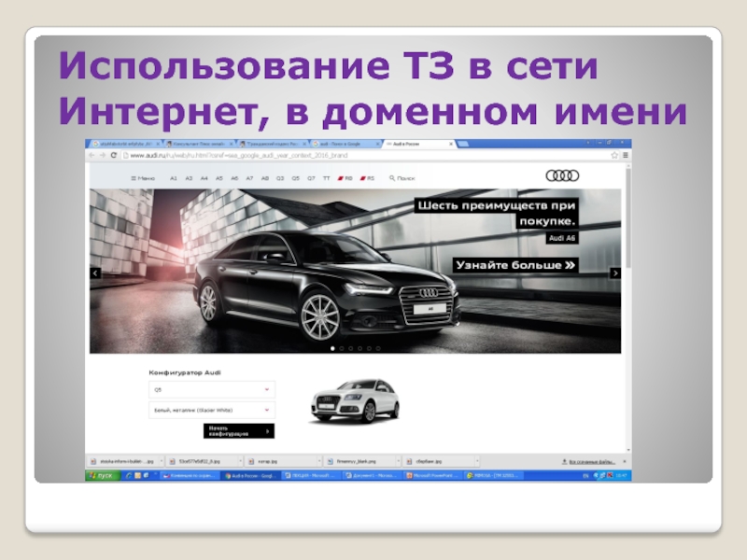The height and width of the screenshot is (560, 747).
Task: Select the A4 model link
Action: [x=204, y=178]
